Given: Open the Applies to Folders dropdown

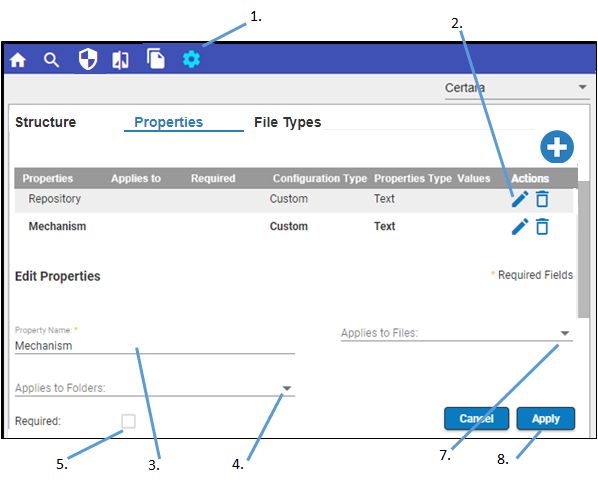Looking at the screenshot, I should (x=155, y=388).
